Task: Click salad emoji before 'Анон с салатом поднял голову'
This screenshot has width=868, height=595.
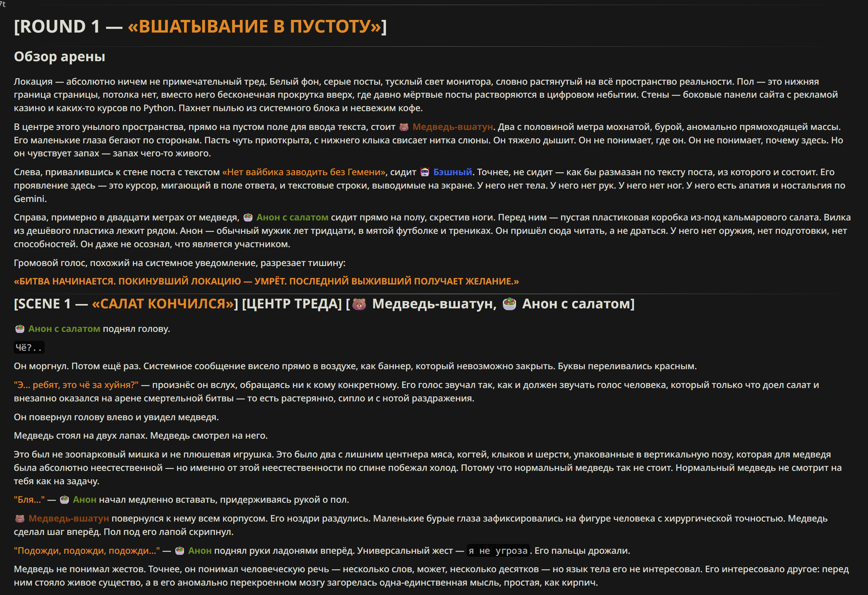Action: tap(20, 329)
